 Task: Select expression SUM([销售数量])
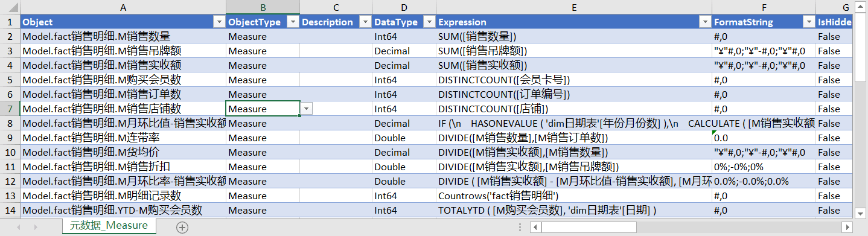click(574, 36)
